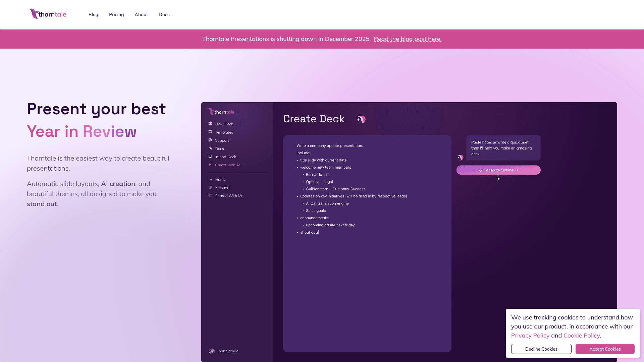Follow the 'Read the blog post here' link
Viewport: 644px width, 362px height.
(408, 39)
